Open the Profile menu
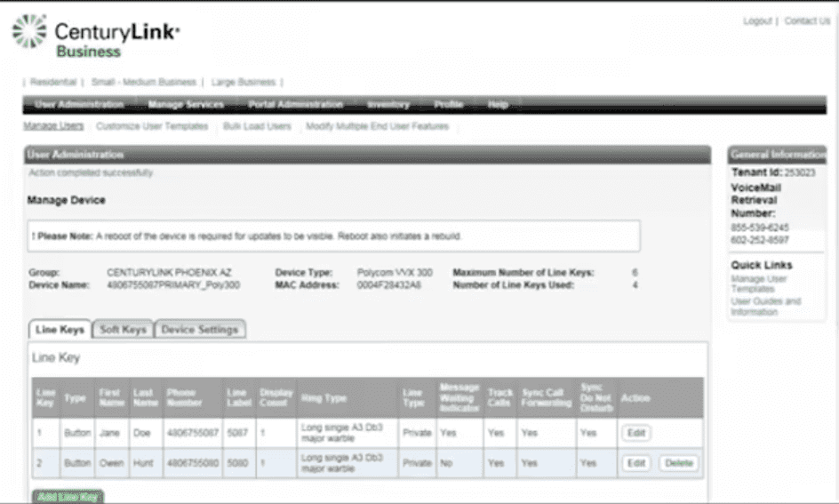The image size is (839, 504). pos(448,105)
